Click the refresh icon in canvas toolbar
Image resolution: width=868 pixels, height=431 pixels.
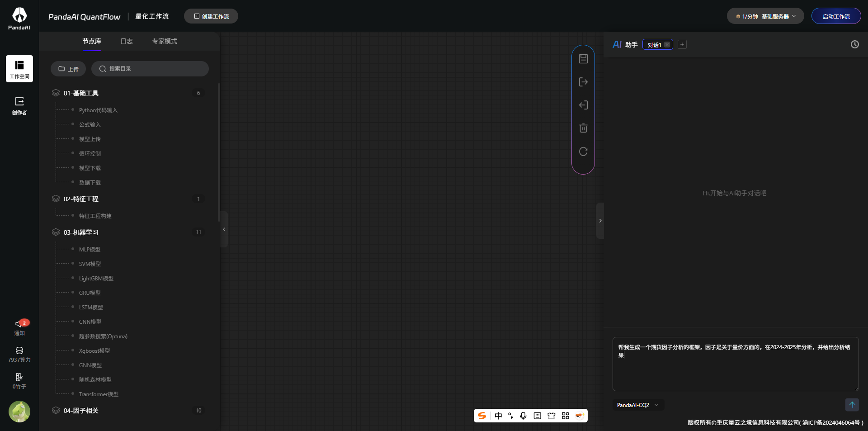pyautogui.click(x=583, y=152)
